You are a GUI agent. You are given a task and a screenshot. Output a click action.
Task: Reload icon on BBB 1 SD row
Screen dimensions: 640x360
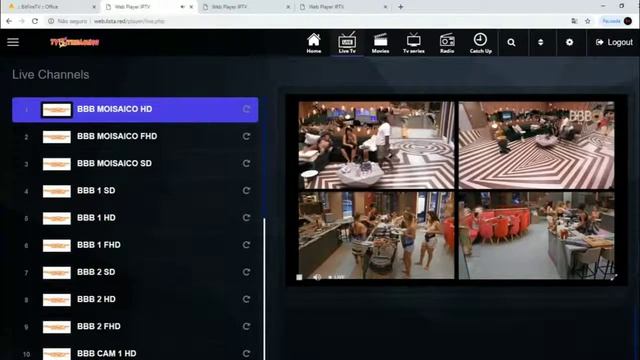pyautogui.click(x=246, y=191)
